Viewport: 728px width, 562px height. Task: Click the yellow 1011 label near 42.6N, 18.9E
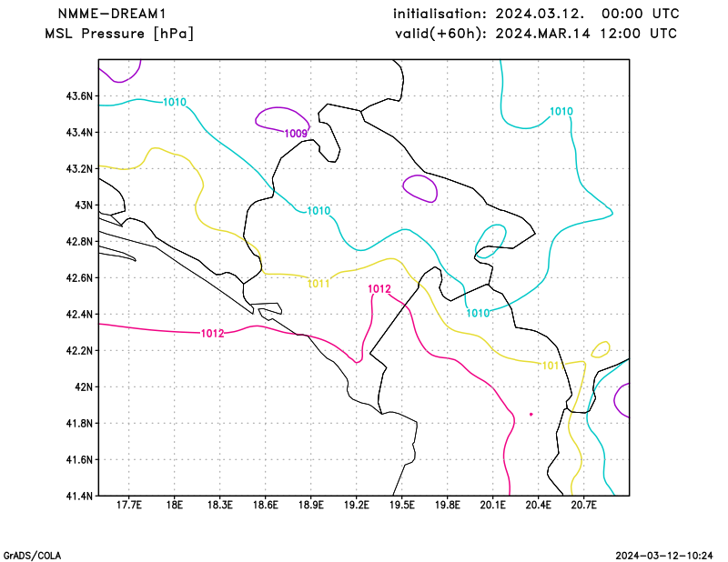[318, 284]
